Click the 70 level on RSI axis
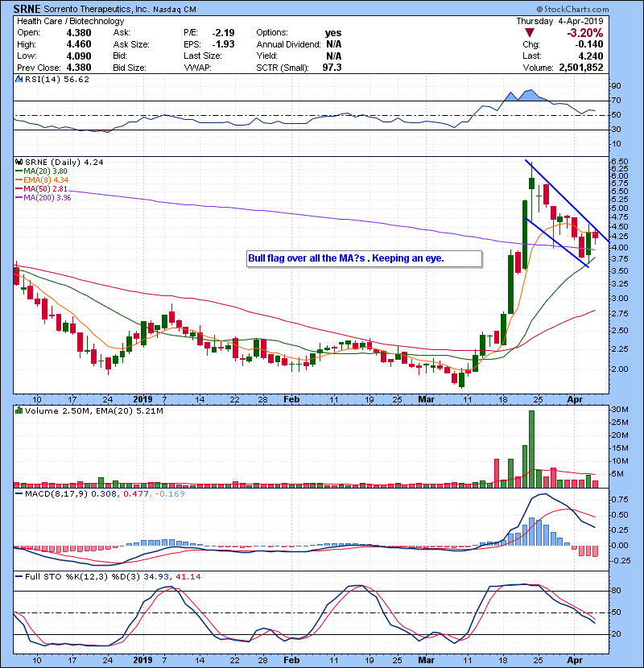The height and width of the screenshot is (668, 644). (x=617, y=101)
